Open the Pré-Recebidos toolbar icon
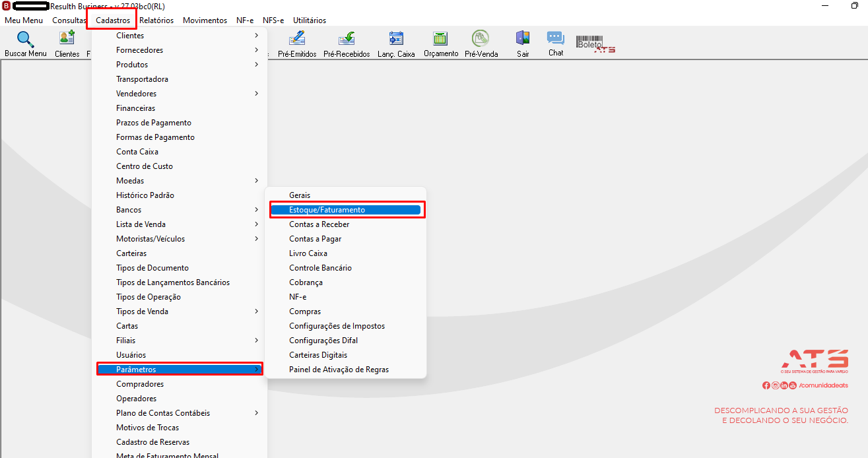The image size is (868, 458). point(347,38)
